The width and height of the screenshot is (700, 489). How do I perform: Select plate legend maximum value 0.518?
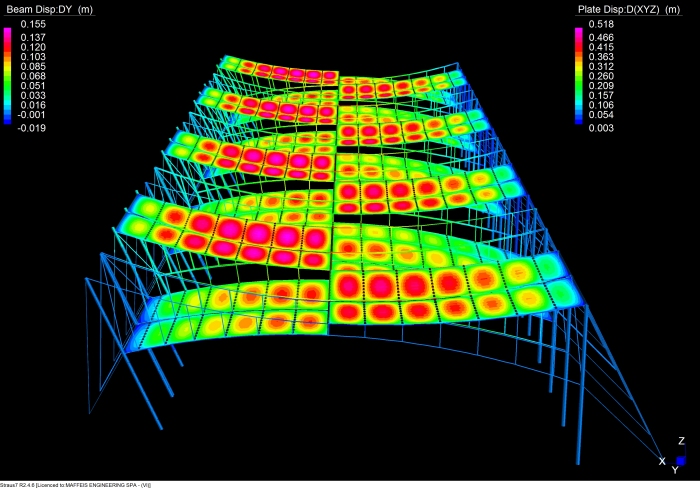(x=601, y=23)
